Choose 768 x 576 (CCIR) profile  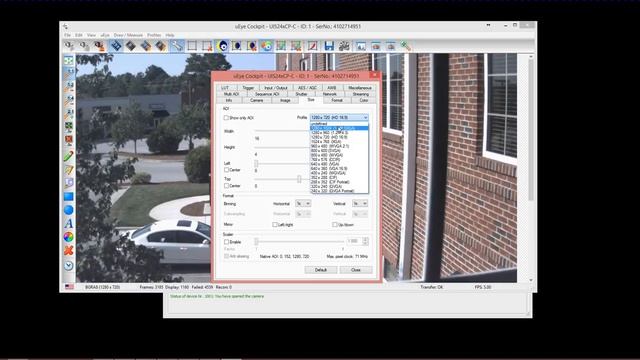click(x=339, y=160)
